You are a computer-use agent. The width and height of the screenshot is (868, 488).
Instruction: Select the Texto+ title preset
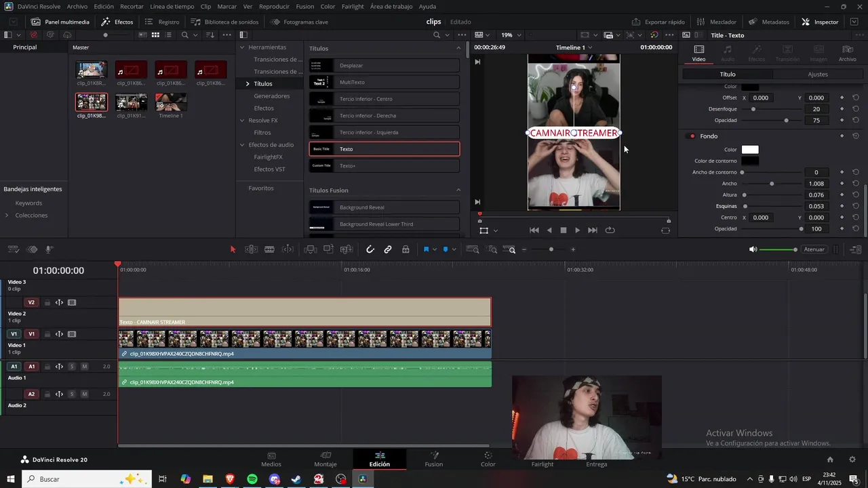[384, 165]
